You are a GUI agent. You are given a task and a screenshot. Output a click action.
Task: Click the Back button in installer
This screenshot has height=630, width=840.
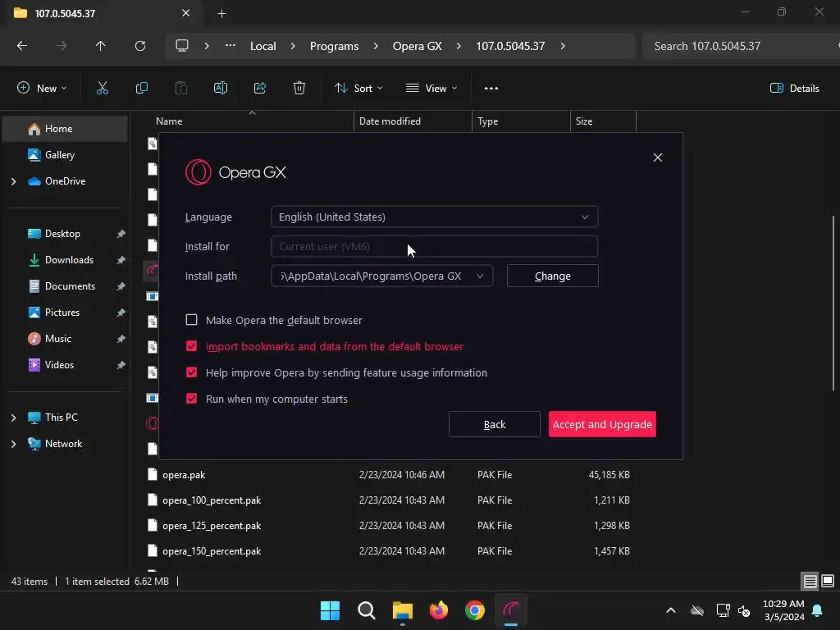tap(495, 424)
